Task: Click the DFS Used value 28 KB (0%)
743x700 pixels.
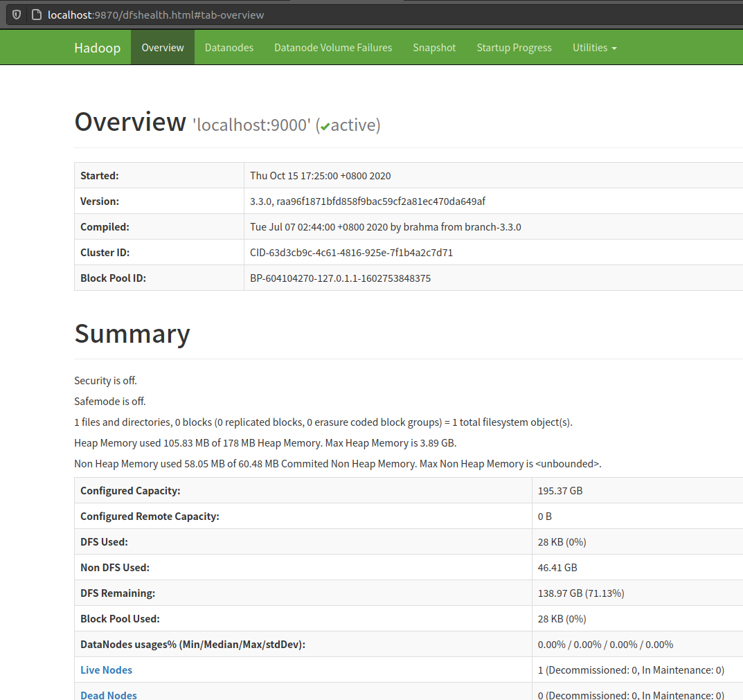Action: point(562,542)
